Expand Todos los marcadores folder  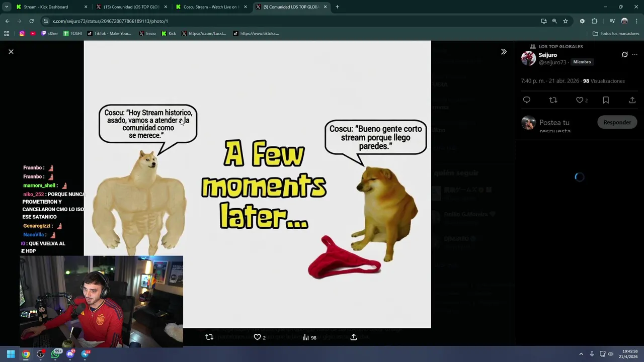point(616,34)
